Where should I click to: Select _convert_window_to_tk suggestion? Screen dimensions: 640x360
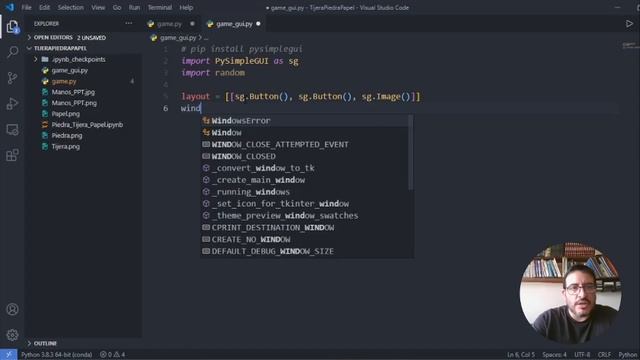click(x=305, y=168)
